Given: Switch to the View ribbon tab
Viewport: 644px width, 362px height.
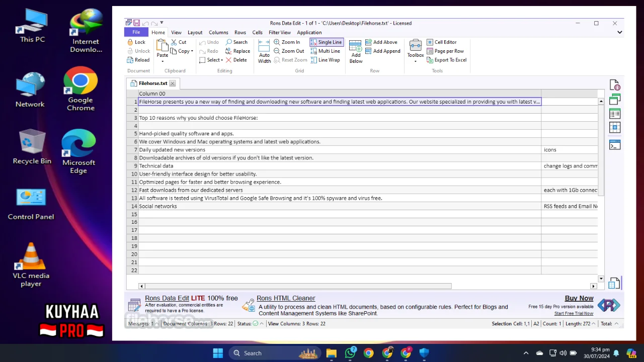Looking at the screenshot, I should [x=176, y=32].
